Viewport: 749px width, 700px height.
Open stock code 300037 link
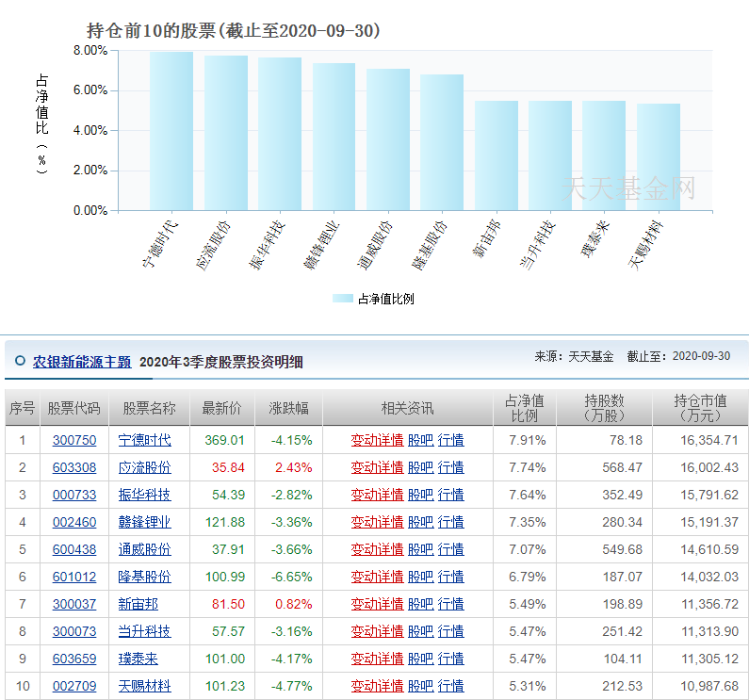click(x=74, y=604)
